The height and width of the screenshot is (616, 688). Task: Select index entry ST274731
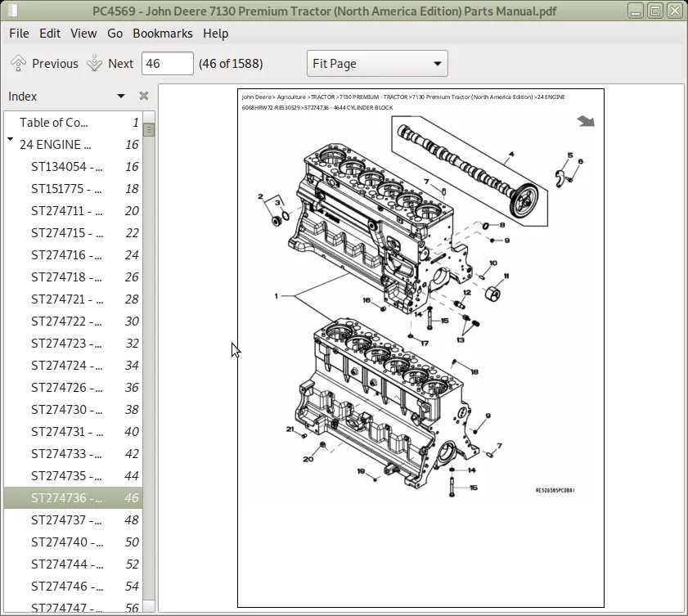pyautogui.click(x=74, y=432)
